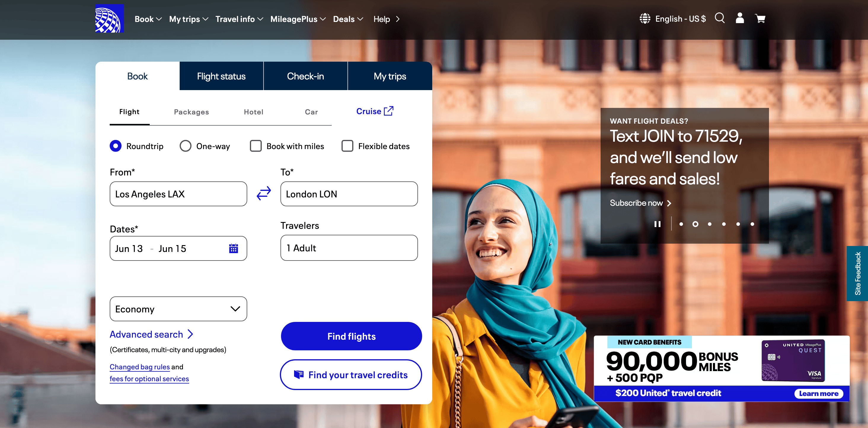The image size is (868, 428).
Task: Click the globe language icon
Action: point(644,19)
